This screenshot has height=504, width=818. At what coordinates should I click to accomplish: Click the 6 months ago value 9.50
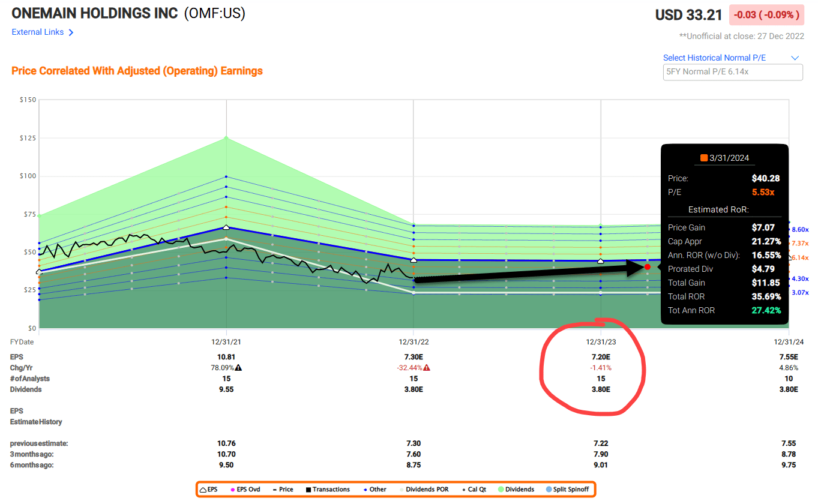pyautogui.click(x=226, y=465)
